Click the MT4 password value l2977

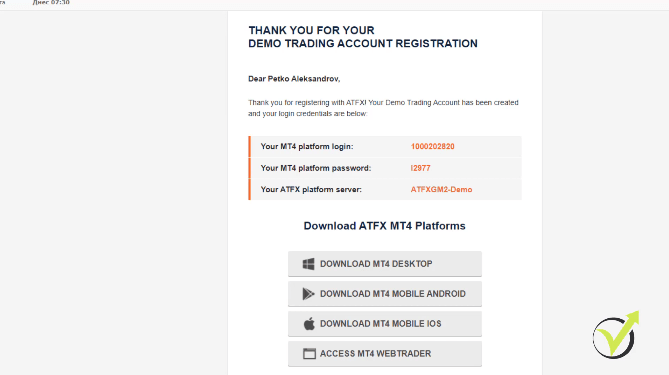[420, 168]
